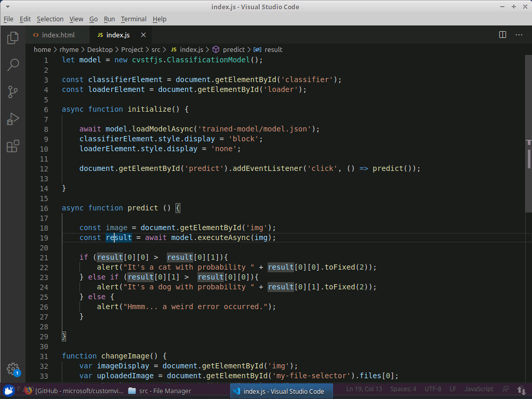
Task: Open the View menu
Action: pos(76,19)
